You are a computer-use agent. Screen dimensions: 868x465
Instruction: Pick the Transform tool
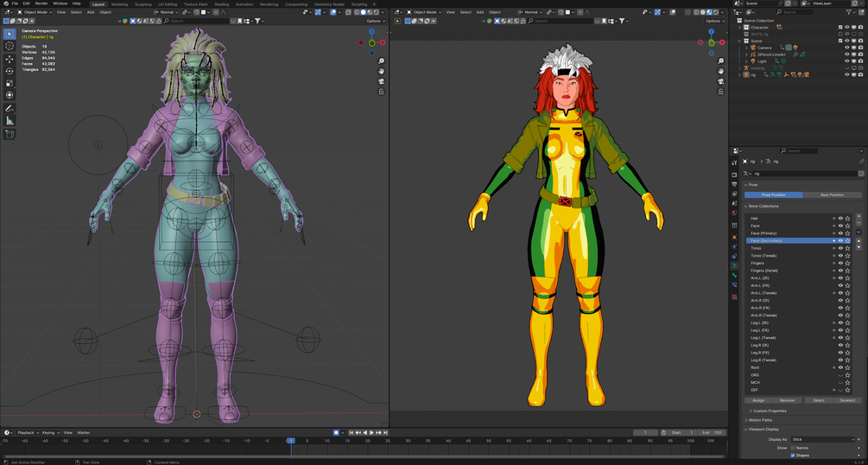pos(10,95)
